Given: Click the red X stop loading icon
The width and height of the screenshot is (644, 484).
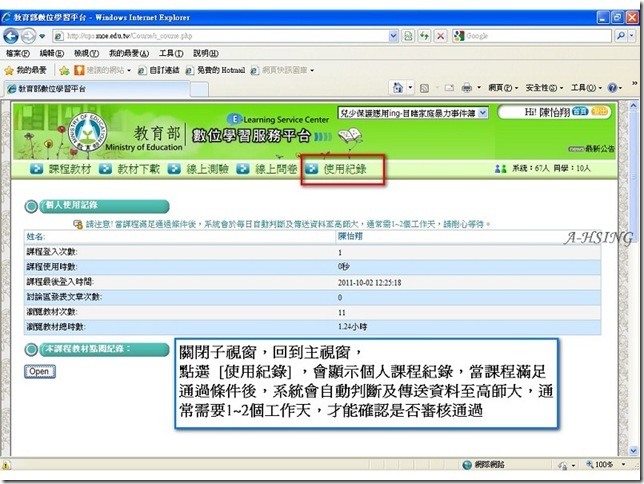Looking at the screenshot, I should pos(440,36).
